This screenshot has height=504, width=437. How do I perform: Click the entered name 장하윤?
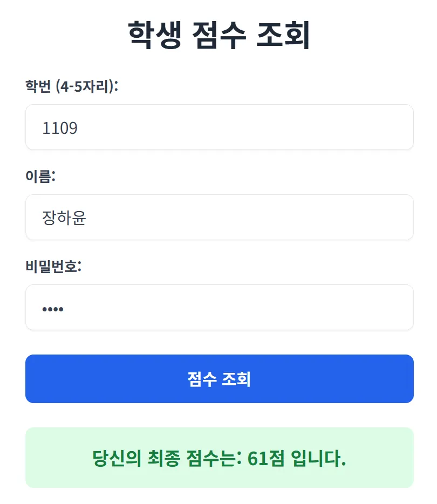[x=64, y=217]
